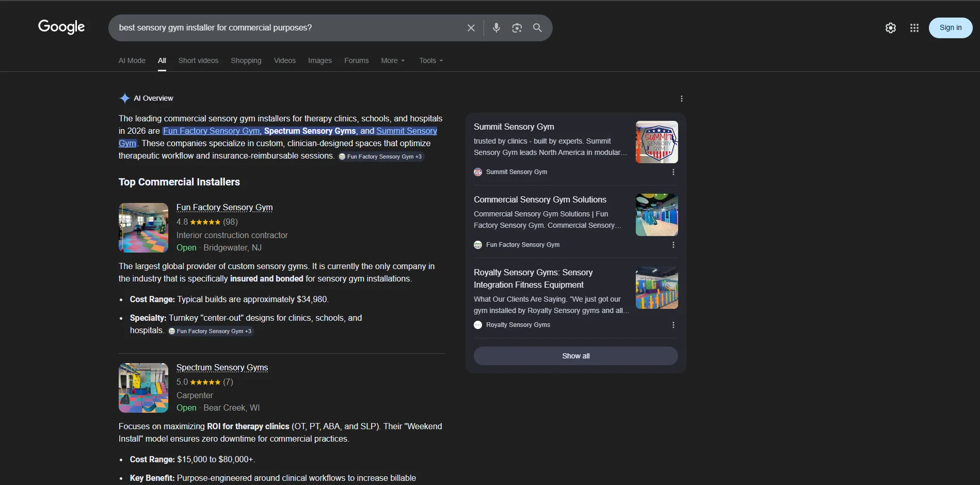
Task: Click Show all sources button
Action: [575, 356]
